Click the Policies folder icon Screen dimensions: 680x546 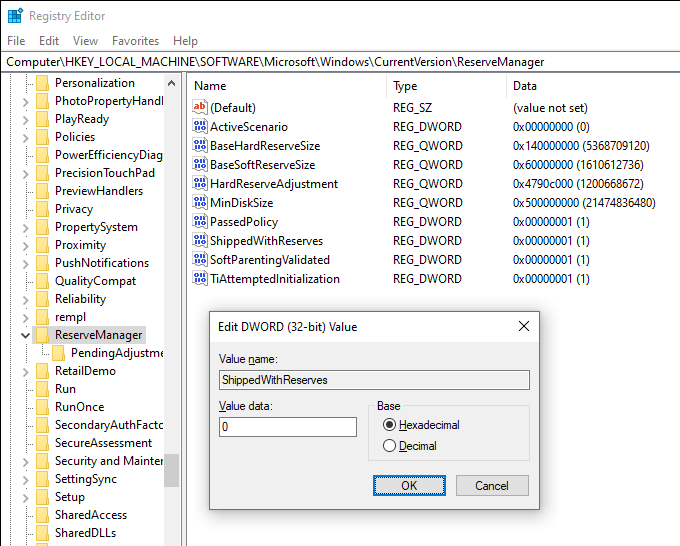click(42, 137)
